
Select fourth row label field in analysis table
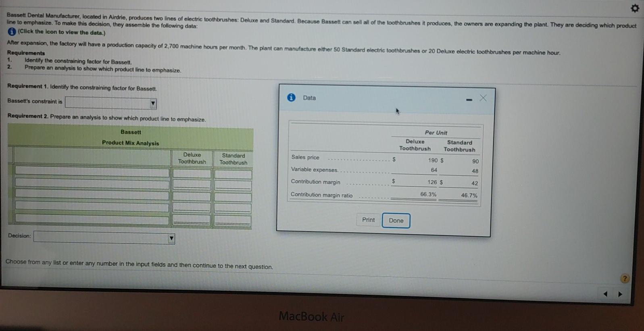pyautogui.click(x=92, y=207)
